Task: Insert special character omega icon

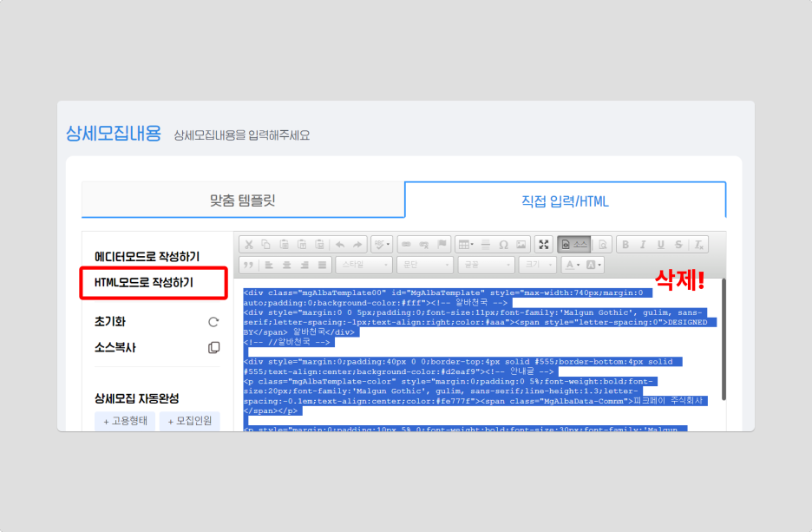Action: (503, 245)
